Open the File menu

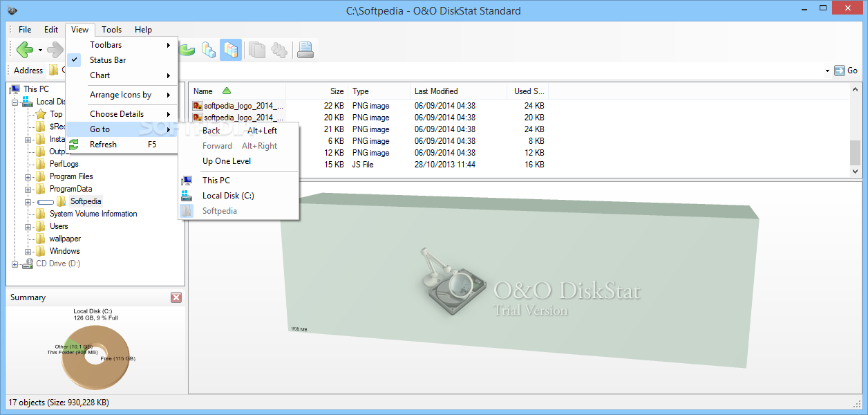point(25,30)
